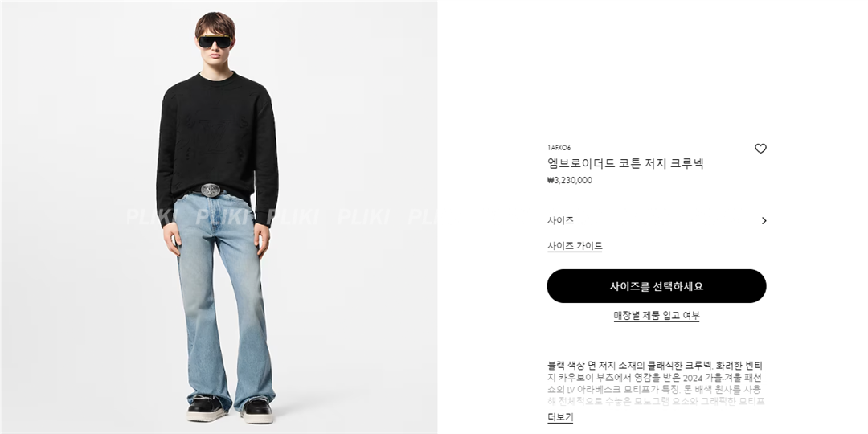Open the 사이즈 selection row
This screenshot has height=434, width=868.
coord(657,220)
